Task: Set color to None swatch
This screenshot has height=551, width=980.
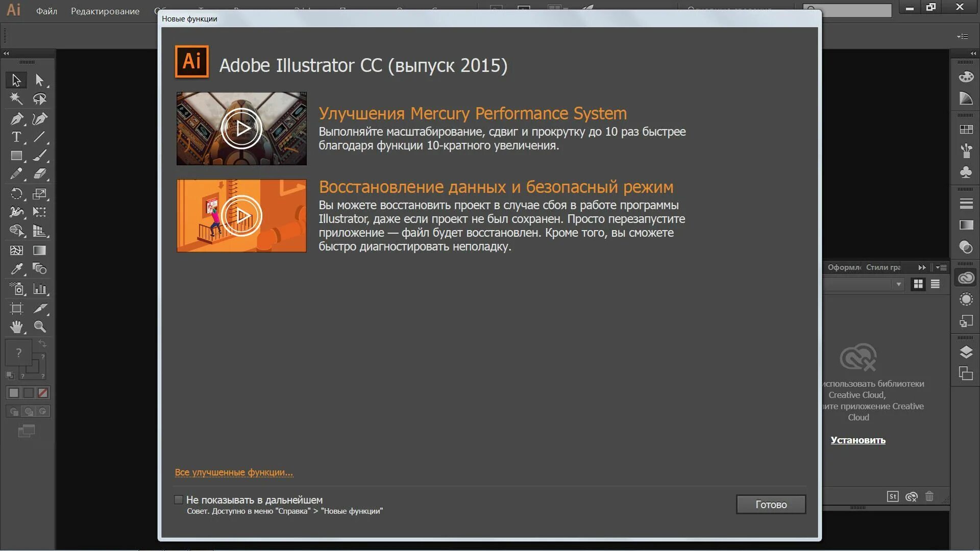Action: 43,393
